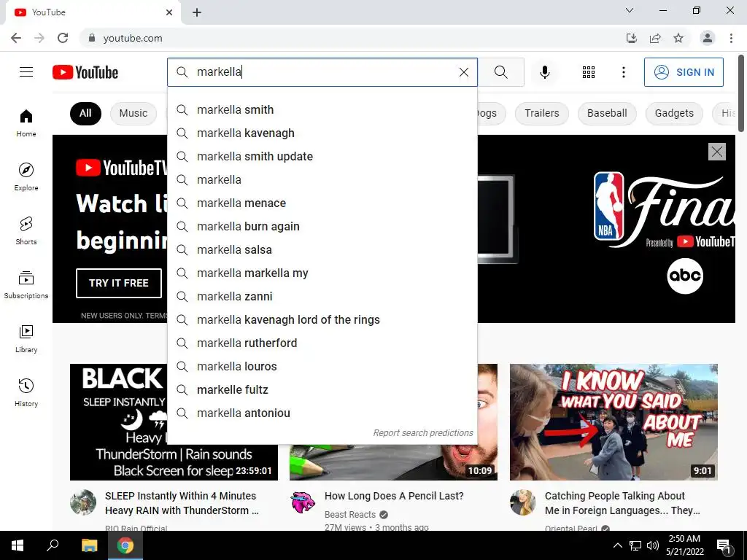This screenshot has width=747, height=560.
Task: Open the 'I Know What You Said' thumbnail
Action: point(614,422)
